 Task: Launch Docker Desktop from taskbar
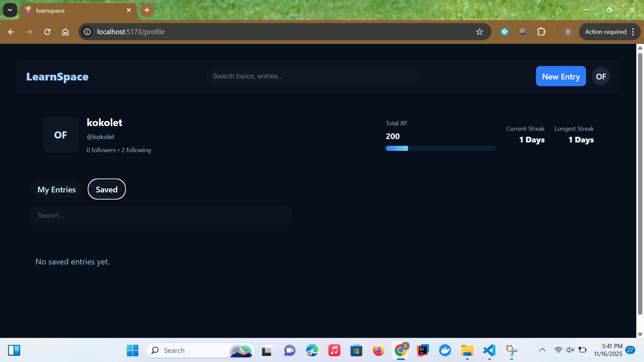coord(445,350)
